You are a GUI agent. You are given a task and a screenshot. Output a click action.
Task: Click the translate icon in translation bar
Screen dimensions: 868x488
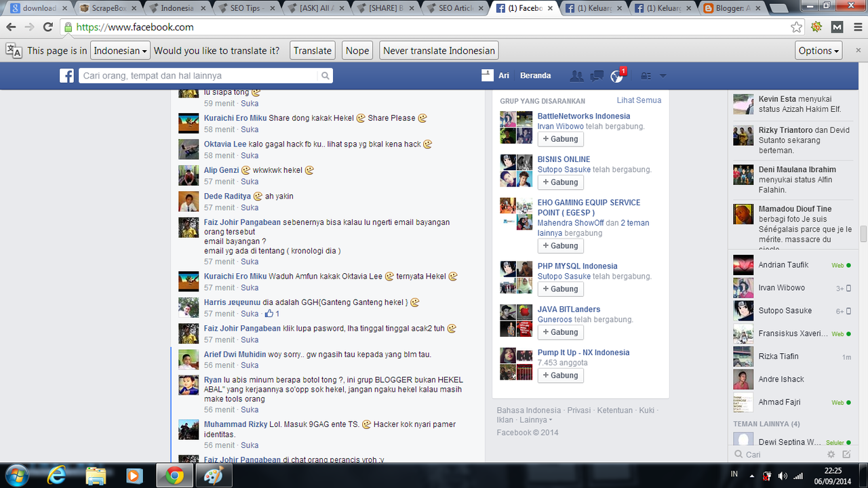(13, 50)
